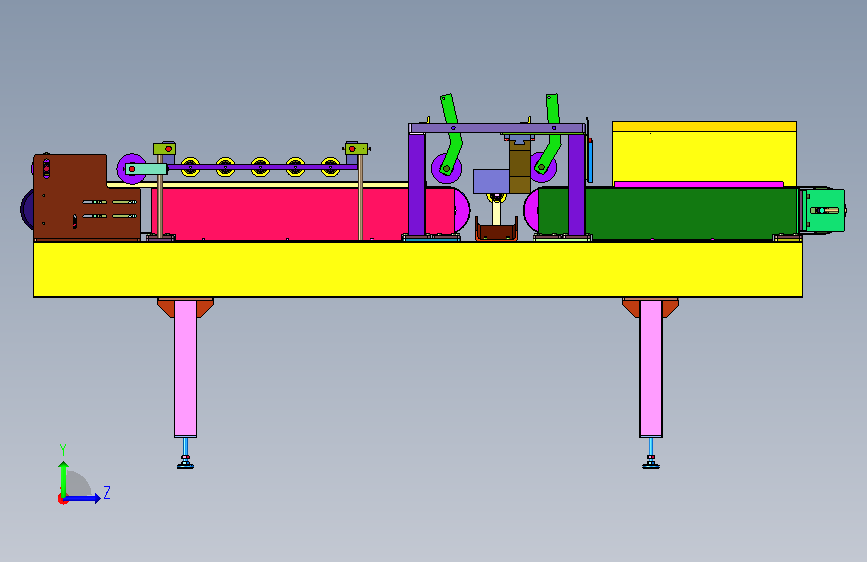Select magenta end roller of green conveyor

[x=531, y=210]
